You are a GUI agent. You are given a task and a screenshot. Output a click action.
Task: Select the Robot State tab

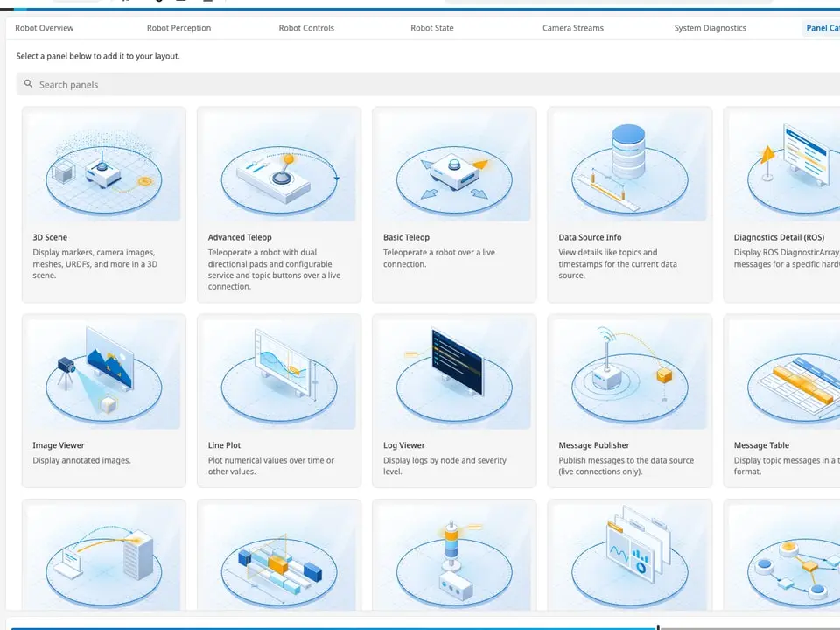432,28
